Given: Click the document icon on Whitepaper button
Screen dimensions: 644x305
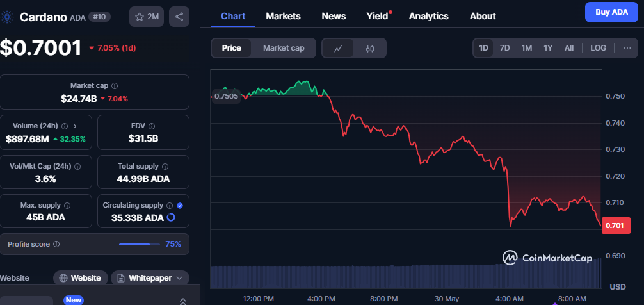Looking at the screenshot, I should point(121,278).
